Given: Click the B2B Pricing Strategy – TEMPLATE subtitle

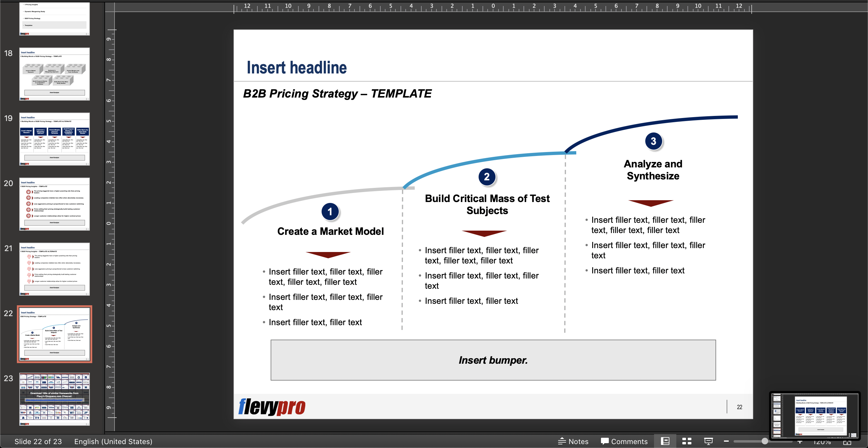Looking at the screenshot, I should (x=337, y=94).
